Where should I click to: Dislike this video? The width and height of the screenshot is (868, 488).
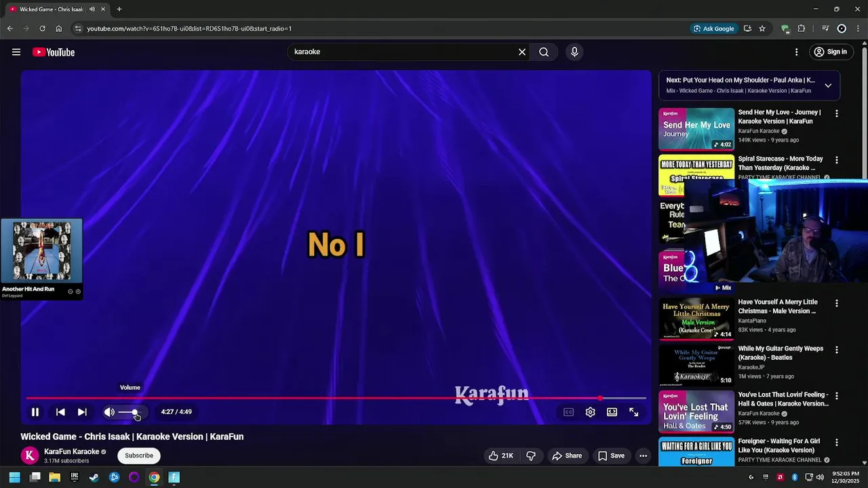tap(531, 455)
